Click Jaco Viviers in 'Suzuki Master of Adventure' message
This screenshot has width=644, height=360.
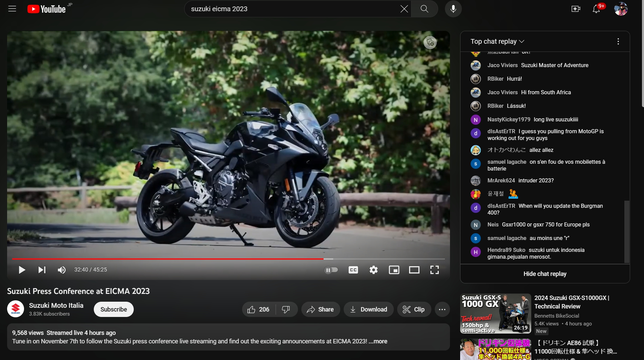(502, 65)
